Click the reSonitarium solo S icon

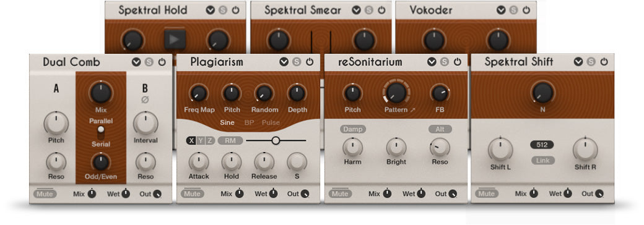(x=445, y=62)
